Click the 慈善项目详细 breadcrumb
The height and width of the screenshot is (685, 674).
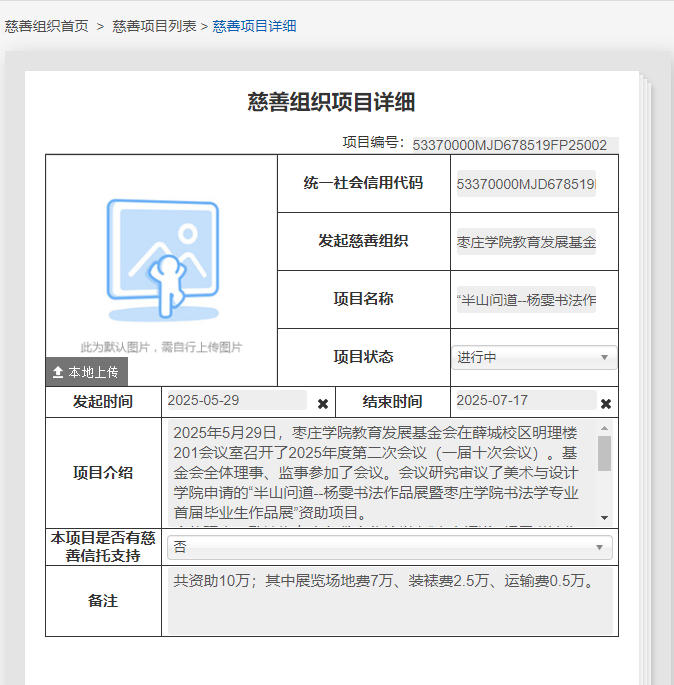(x=254, y=26)
